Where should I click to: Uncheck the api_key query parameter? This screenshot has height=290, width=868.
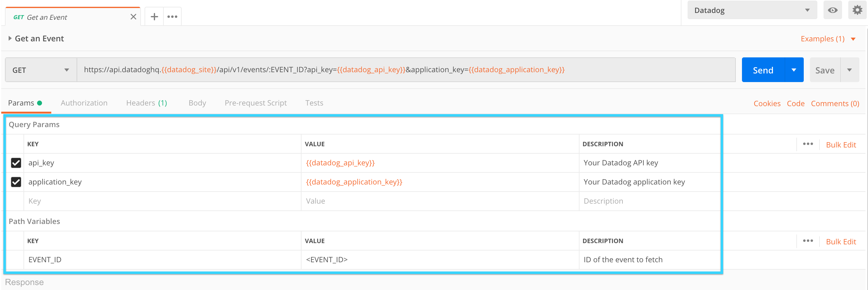pyautogui.click(x=15, y=163)
